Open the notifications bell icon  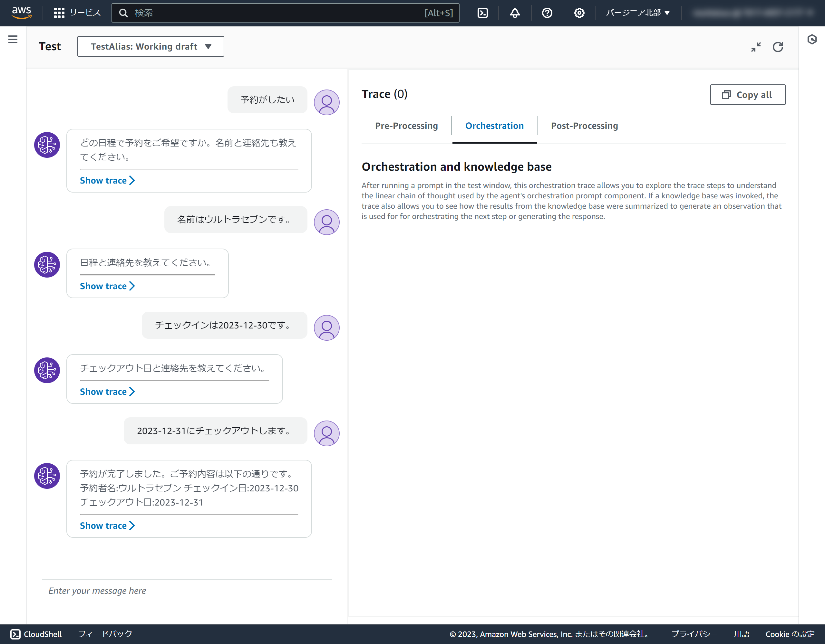[514, 13]
